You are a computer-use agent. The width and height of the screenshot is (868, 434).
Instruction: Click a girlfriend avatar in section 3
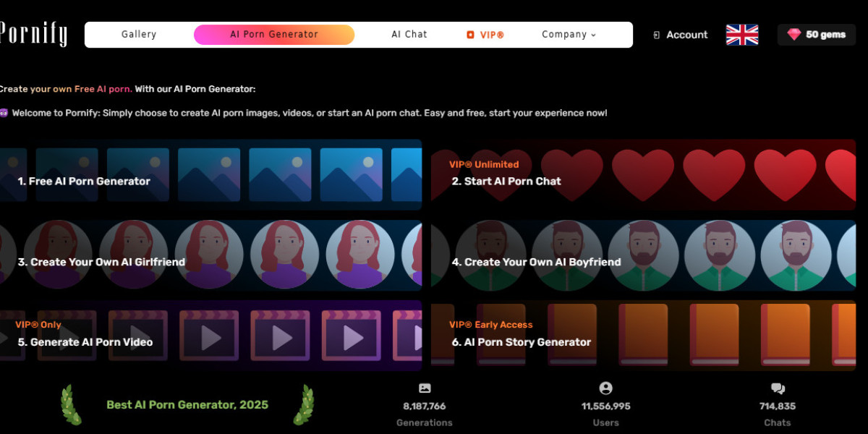coord(284,255)
